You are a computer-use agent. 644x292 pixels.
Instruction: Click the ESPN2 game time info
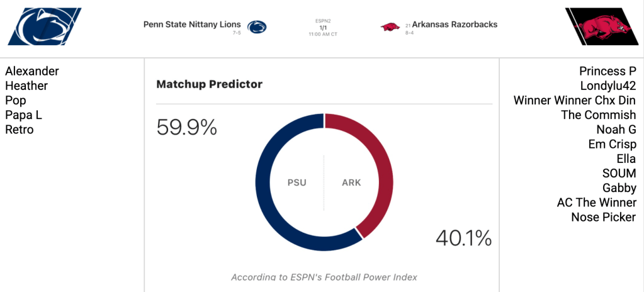(x=323, y=27)
